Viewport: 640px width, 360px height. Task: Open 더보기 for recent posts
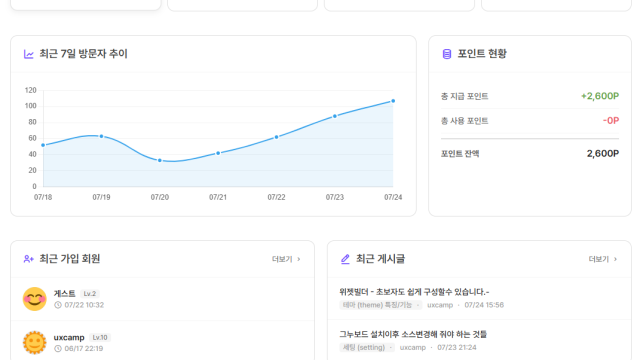(x=603, y=259)
